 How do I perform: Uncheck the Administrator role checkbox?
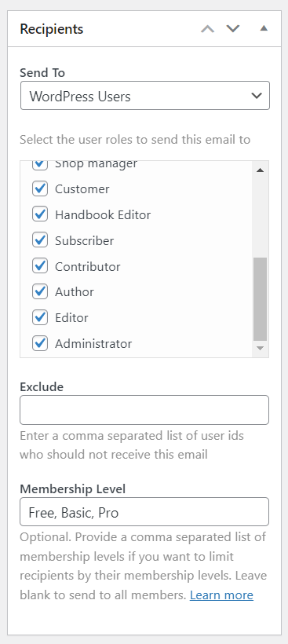point(40,343)
